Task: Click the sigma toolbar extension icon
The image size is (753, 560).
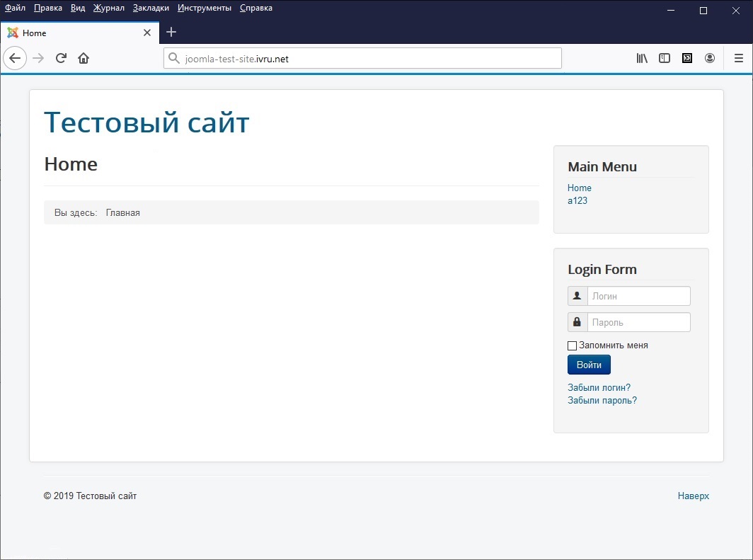Action: tap(687, 58)
